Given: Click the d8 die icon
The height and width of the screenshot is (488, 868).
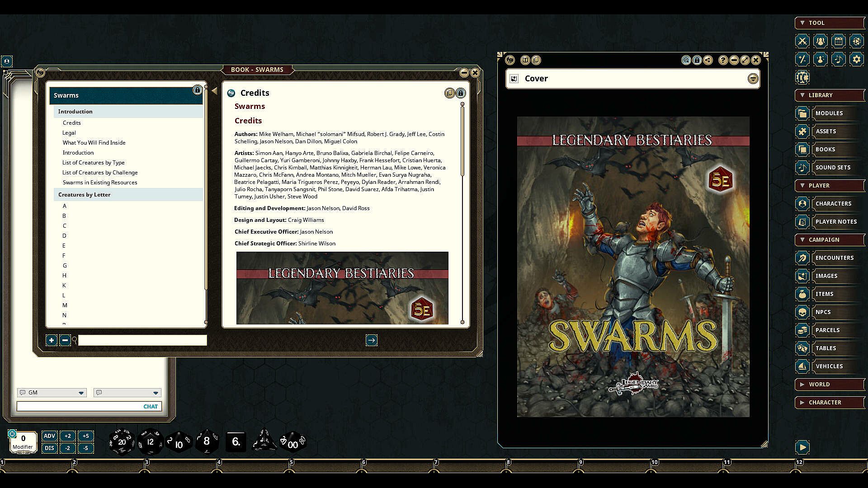Looking at the screenshot, I should 207,441.
